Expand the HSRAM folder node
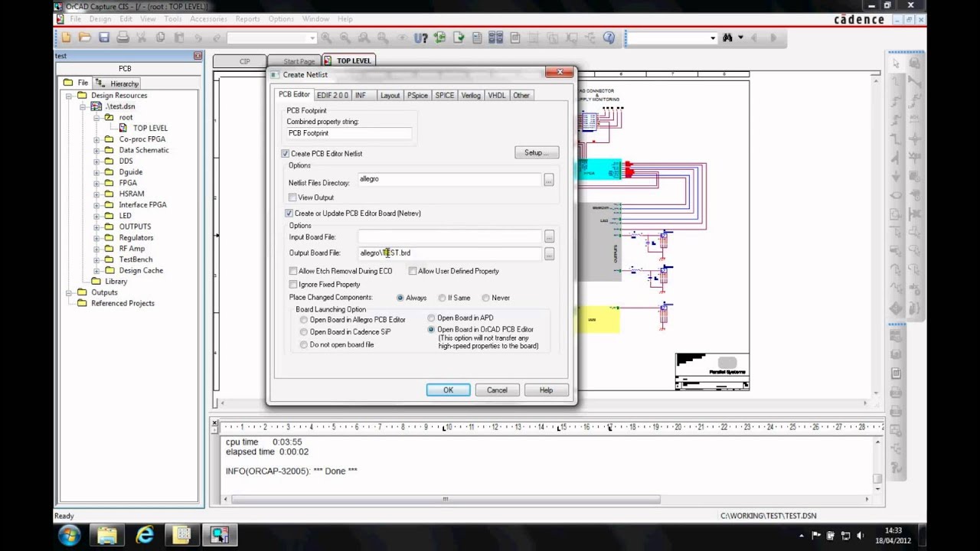The height and width of the screenshot is (551, 980). coord(96,194)
